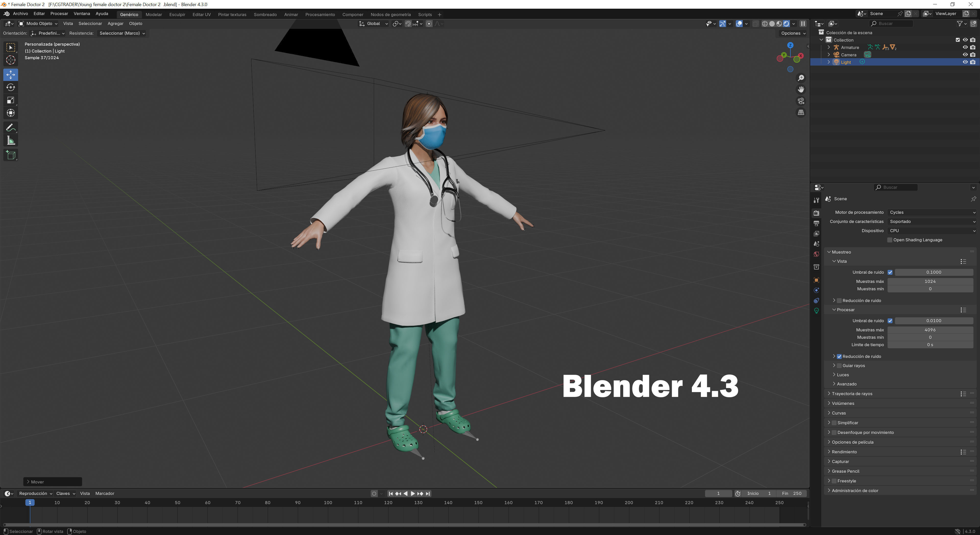Enable Open Shading Language checkbox
The image size is (980, 535).
pos(889,240)
